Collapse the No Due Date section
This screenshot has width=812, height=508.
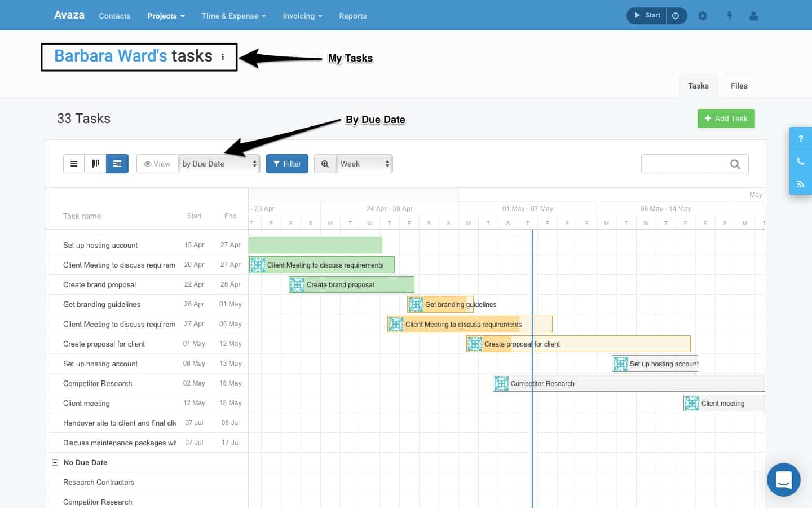(55, 462)
